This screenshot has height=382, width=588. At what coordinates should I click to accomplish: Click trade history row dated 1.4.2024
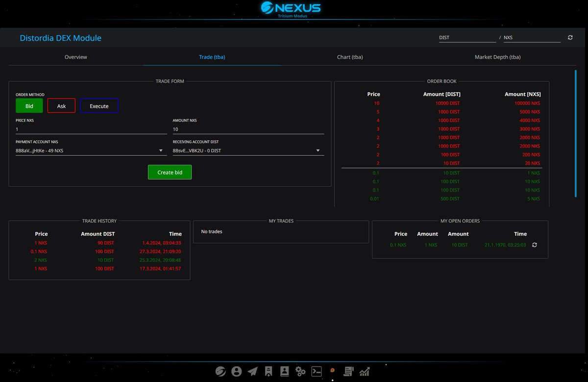(x=99, y=243)
